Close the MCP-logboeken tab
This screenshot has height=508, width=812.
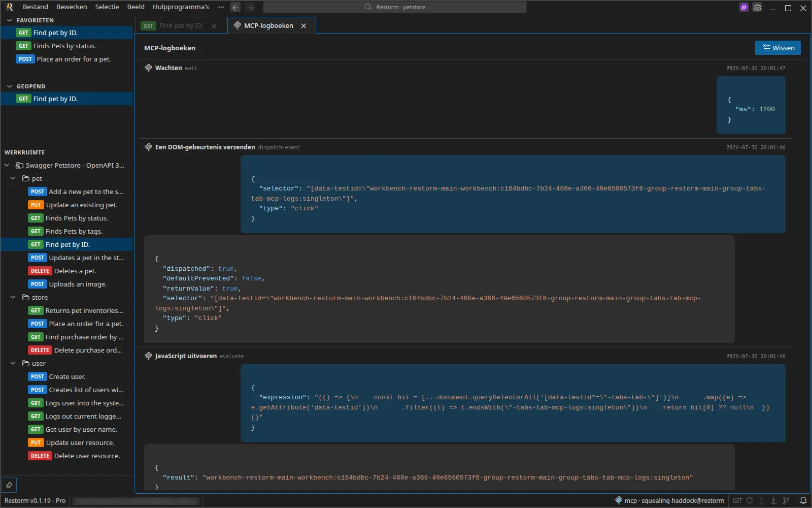[303, 26]
